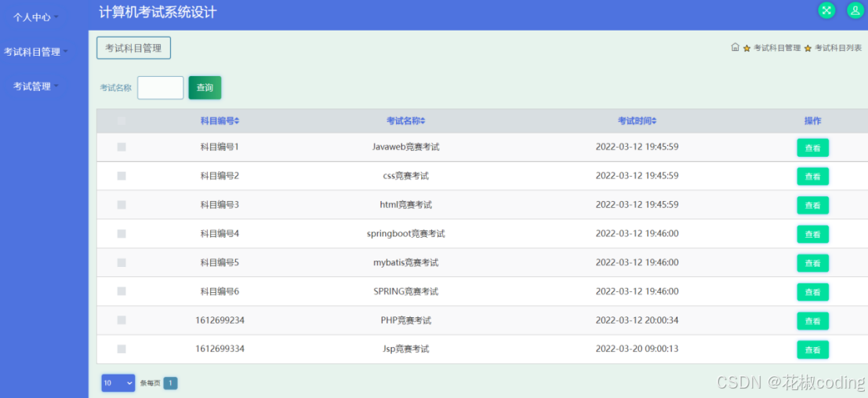This screenshot has height=398, width=868.
Task: Focus the 考试名称 search input field
Action: click(161, 88)
